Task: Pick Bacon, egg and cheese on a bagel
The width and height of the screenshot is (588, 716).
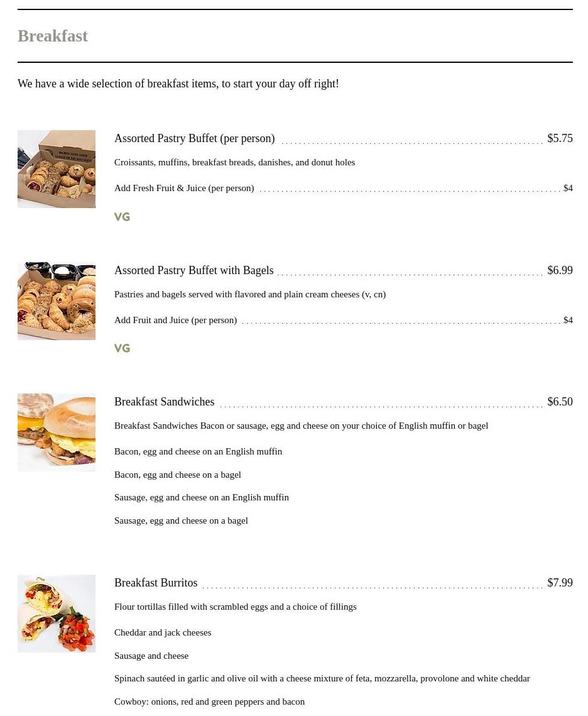Action: pos(177,475)
